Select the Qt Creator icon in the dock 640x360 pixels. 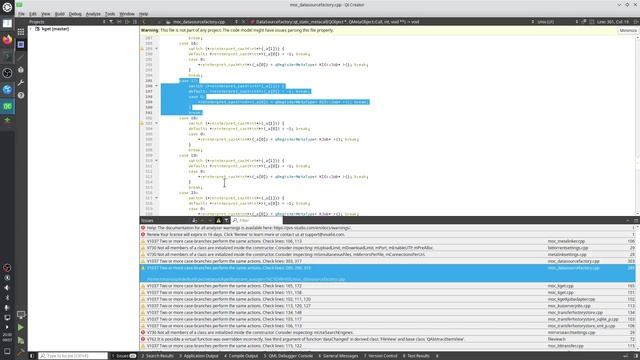(7, 106)
